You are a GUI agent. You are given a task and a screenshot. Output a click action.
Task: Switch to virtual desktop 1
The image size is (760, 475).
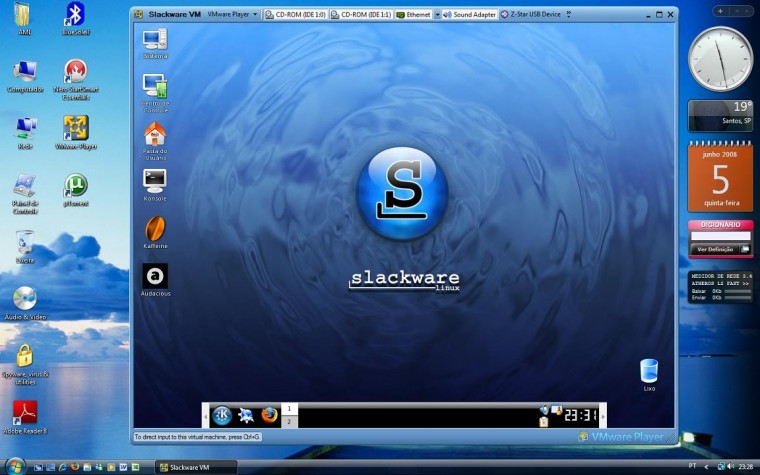tap(289, 409)
